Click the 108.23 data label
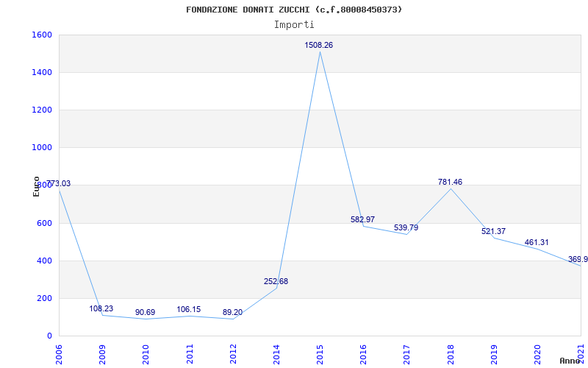The image size is (588, 368). [101, 308]
